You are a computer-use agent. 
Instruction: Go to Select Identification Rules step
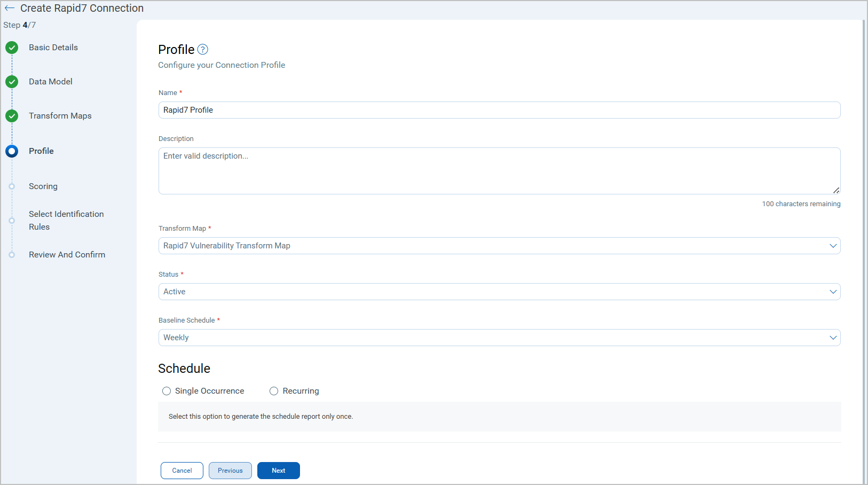(66, 221)
